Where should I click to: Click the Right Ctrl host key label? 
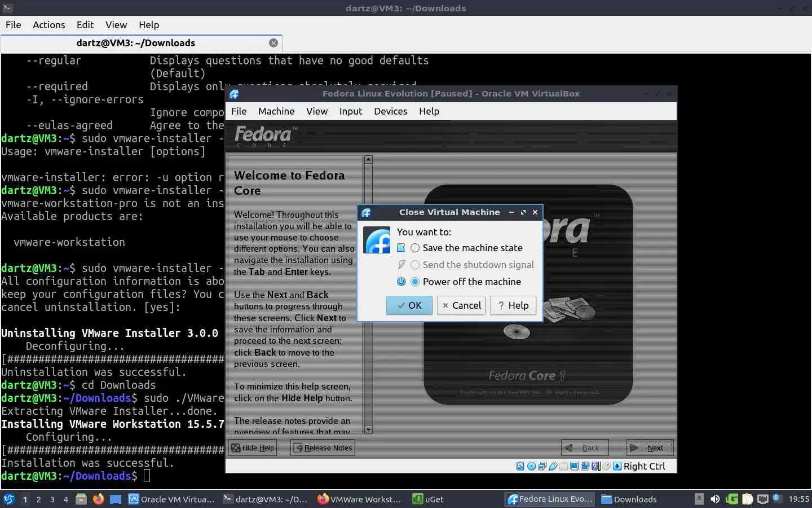[645, 466]
